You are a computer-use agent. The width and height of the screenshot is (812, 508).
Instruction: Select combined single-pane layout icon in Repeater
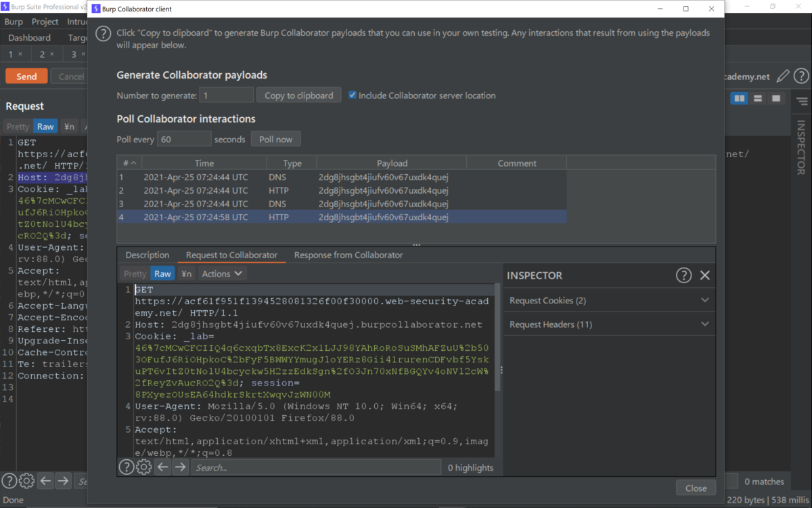tap(776, 99)
